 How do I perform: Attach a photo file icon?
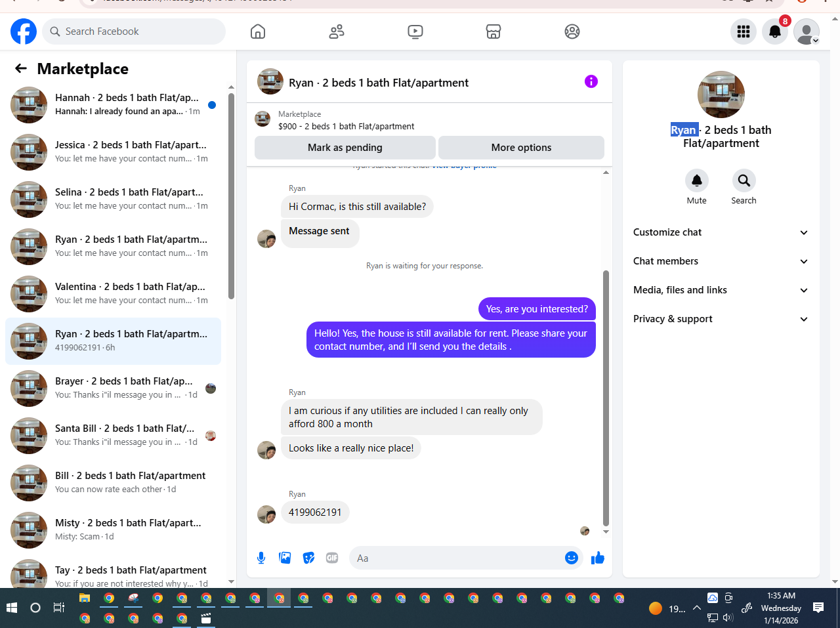285,558
